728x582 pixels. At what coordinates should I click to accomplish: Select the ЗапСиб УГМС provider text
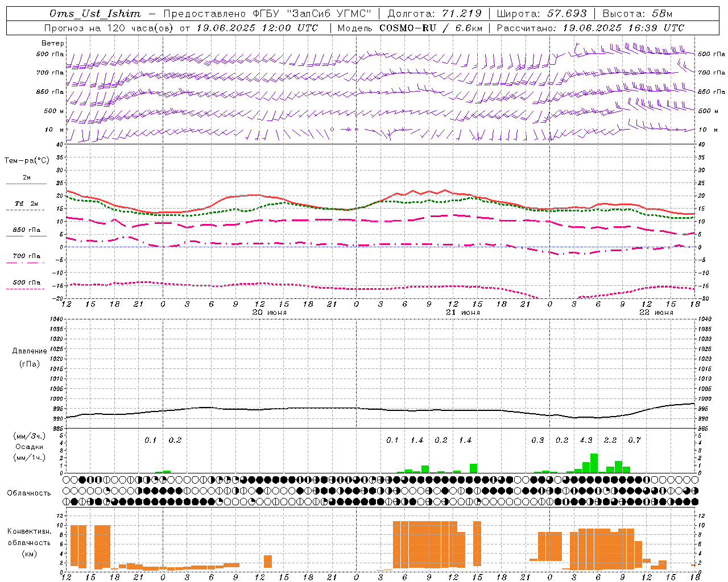(x=330, y=14)
